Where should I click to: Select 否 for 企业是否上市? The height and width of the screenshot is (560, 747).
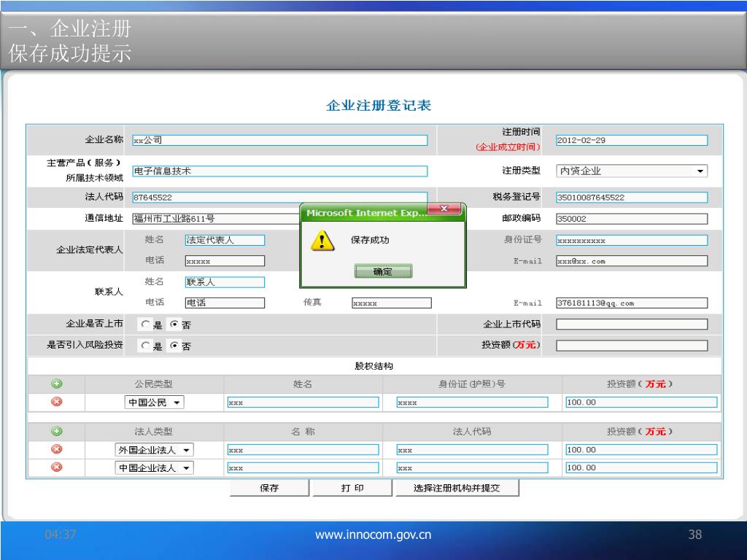[174, 325]
